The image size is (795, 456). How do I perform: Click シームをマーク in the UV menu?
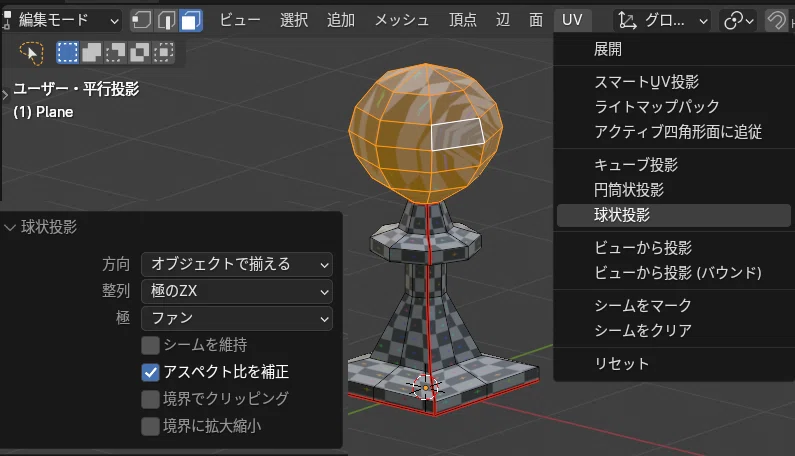pyautogui.click(x=643, y=306)
